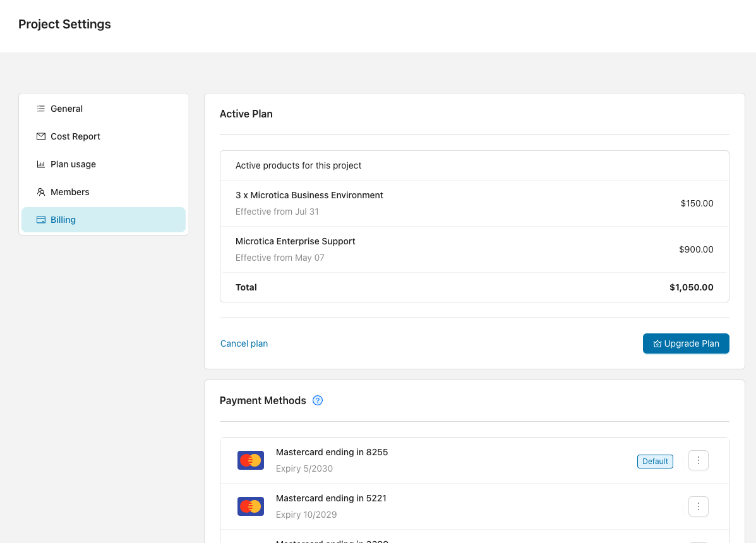Click the Default badge on card 8255

click(655, 462)
